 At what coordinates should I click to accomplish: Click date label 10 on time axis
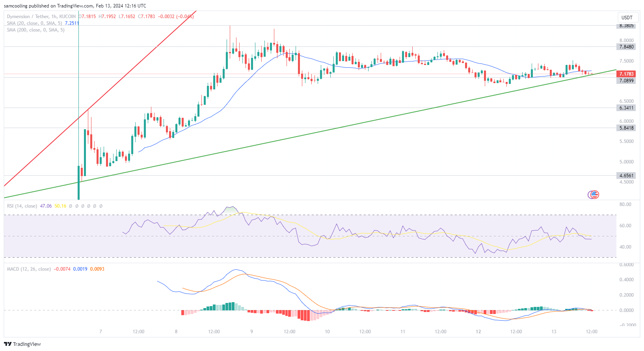coord(327,332)
